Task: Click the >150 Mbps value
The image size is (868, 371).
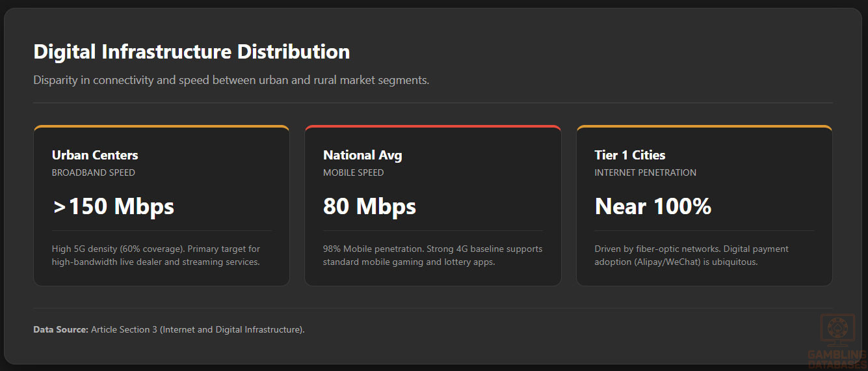Action: pyautogui.click(x=113, y=206)
